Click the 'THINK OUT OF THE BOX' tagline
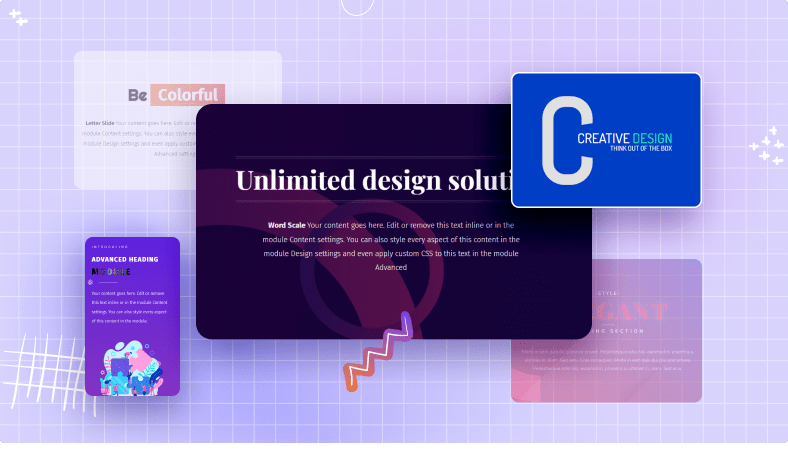 click(x=641, y=148)
